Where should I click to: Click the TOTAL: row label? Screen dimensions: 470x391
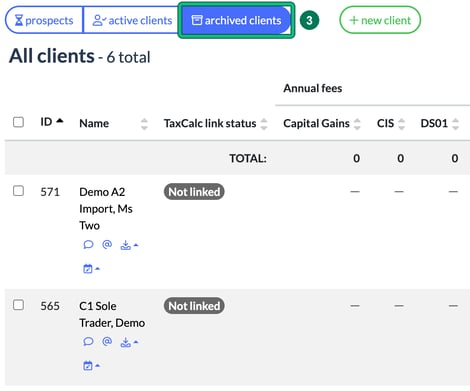pyautogui.click(x=248, y=158)
